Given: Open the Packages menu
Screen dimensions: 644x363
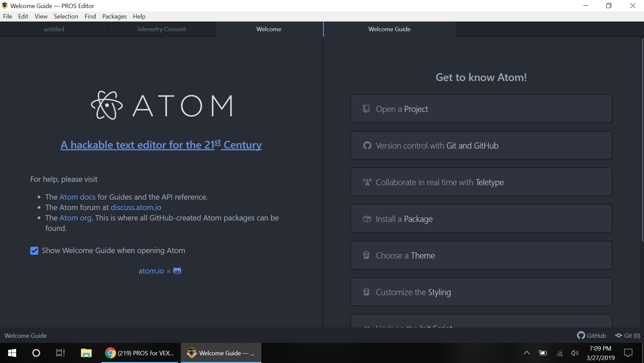Looking at the screenshot, I should click(114, 16).
